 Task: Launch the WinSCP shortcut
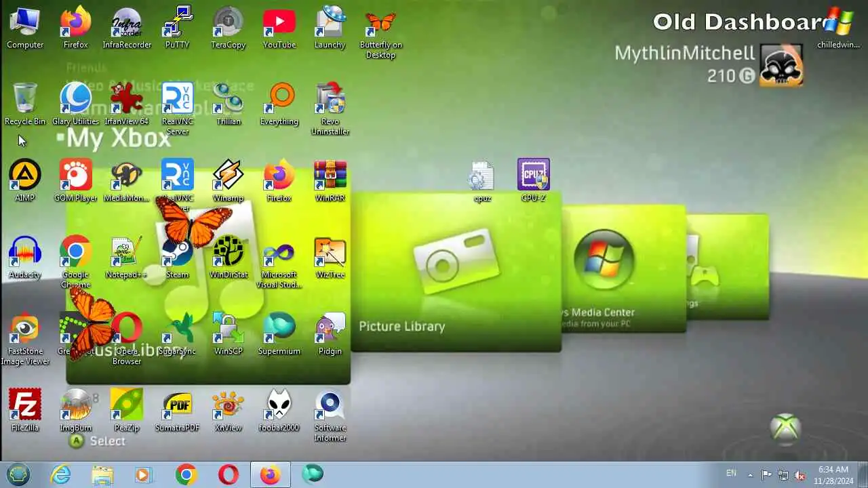[x=228, y=334]
